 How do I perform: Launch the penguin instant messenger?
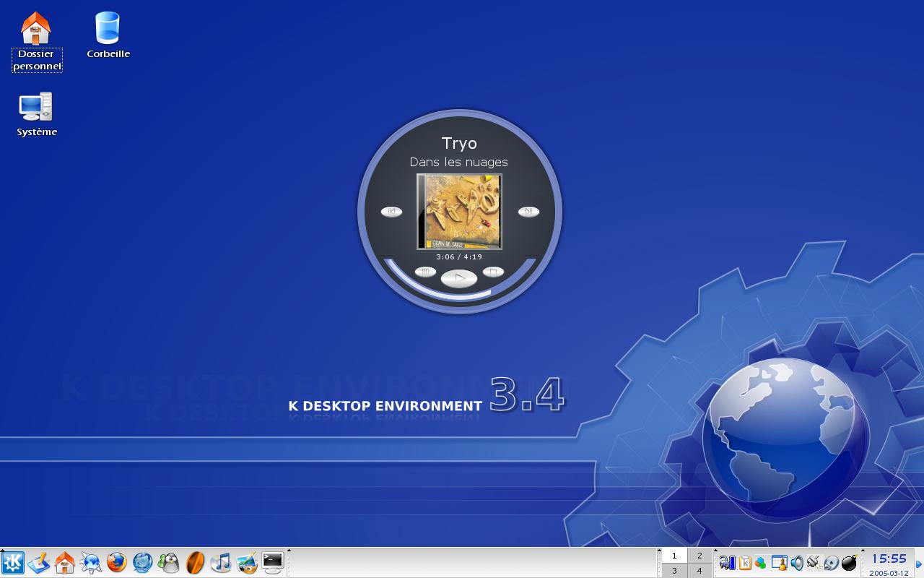click(x=169, y=563)
